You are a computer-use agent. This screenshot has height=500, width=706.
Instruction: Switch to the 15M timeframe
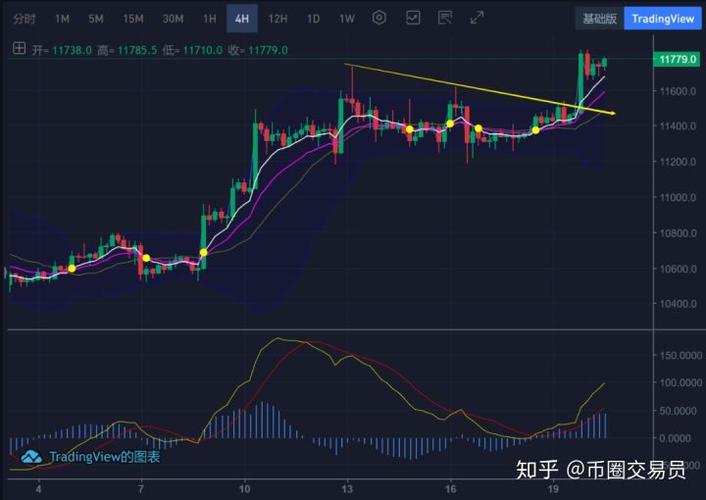coord(133,19)
